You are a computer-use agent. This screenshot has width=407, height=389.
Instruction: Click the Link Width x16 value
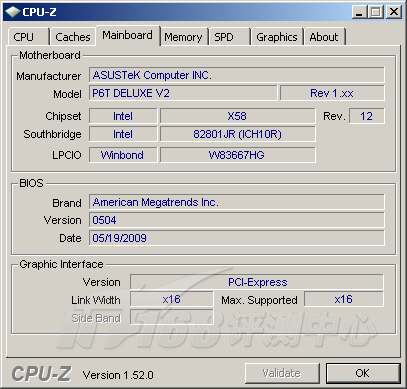172,299
